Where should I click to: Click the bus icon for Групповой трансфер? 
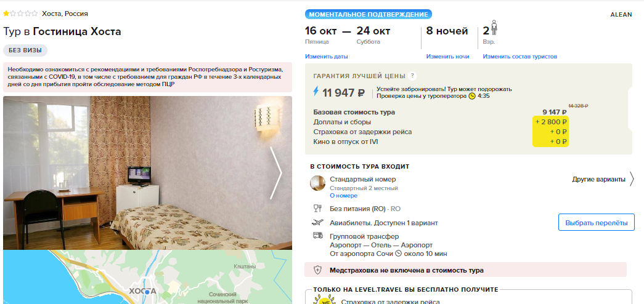coord(317,236)
